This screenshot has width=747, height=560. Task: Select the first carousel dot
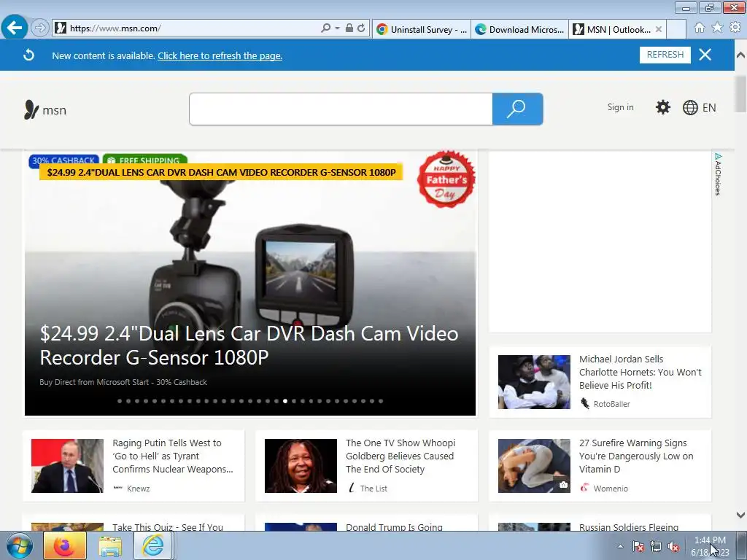pos(120,401)
